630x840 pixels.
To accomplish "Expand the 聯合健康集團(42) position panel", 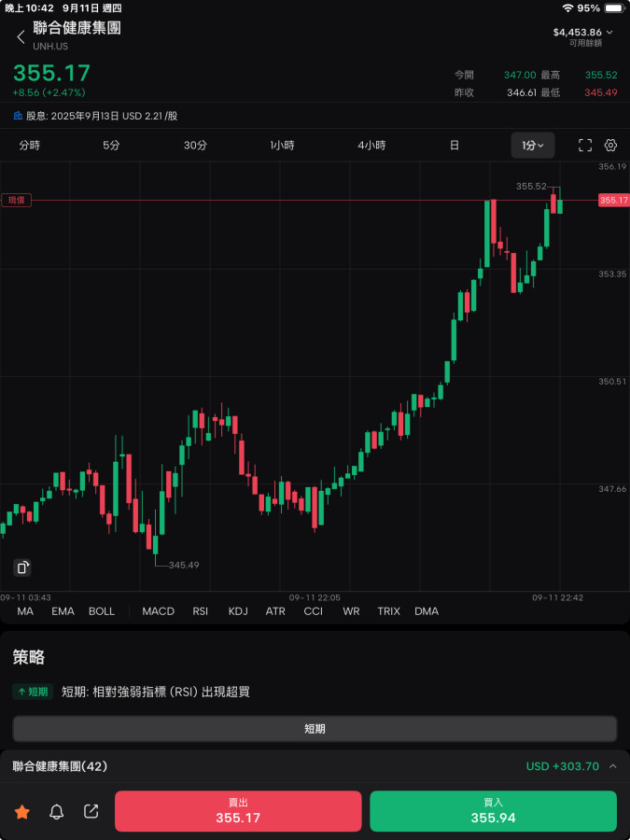I will click(x=613, y=766).
